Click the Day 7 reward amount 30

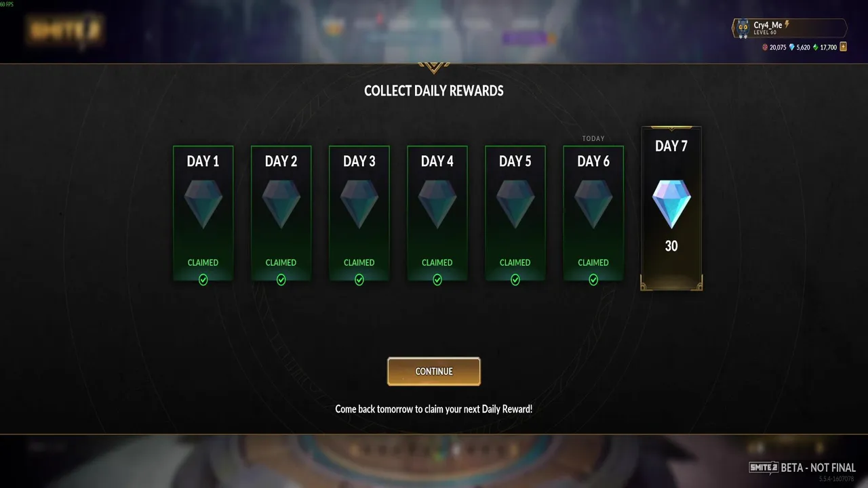point(671,246)
